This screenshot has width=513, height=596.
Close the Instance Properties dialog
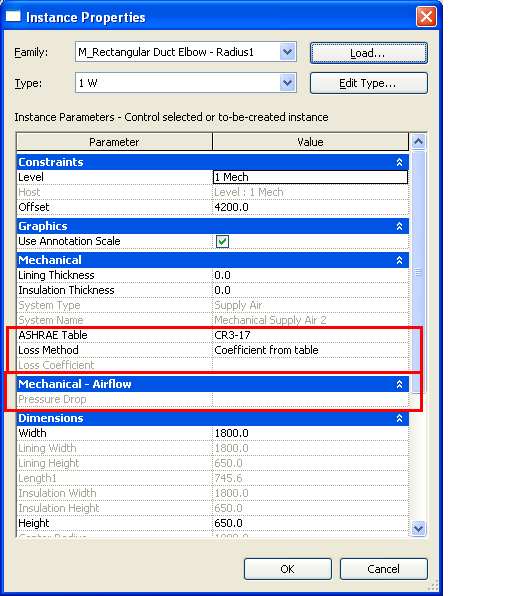coord(426,17)
